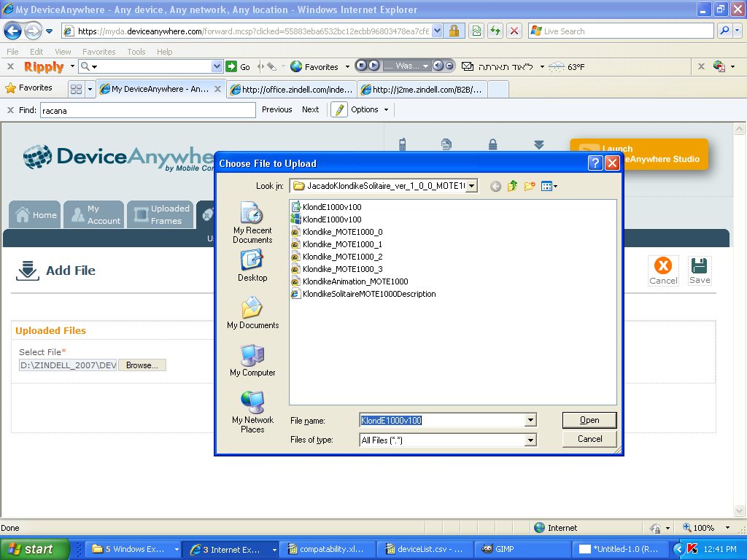Open the View menu

pos(63,52)
